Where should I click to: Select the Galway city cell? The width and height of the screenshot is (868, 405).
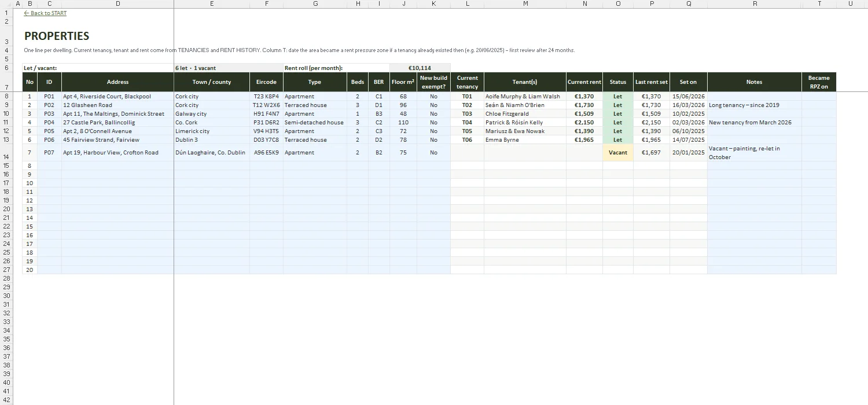point(212,114)
